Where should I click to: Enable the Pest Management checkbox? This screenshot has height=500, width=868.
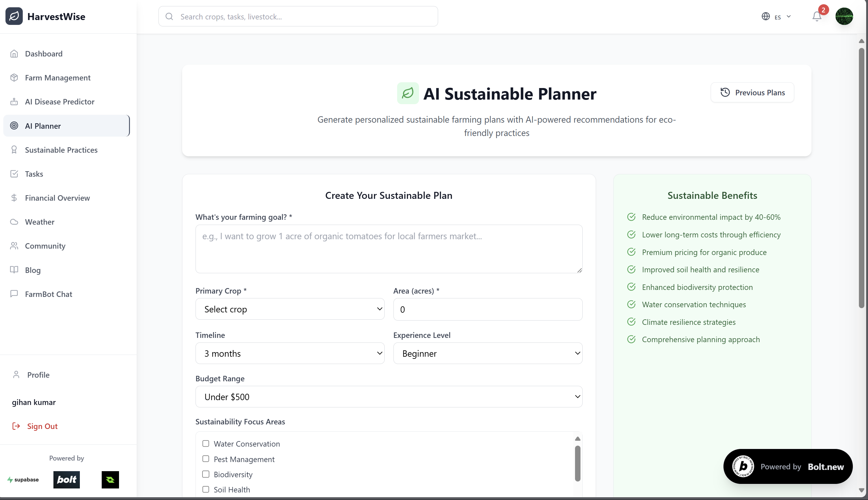(x=206, y=459)
